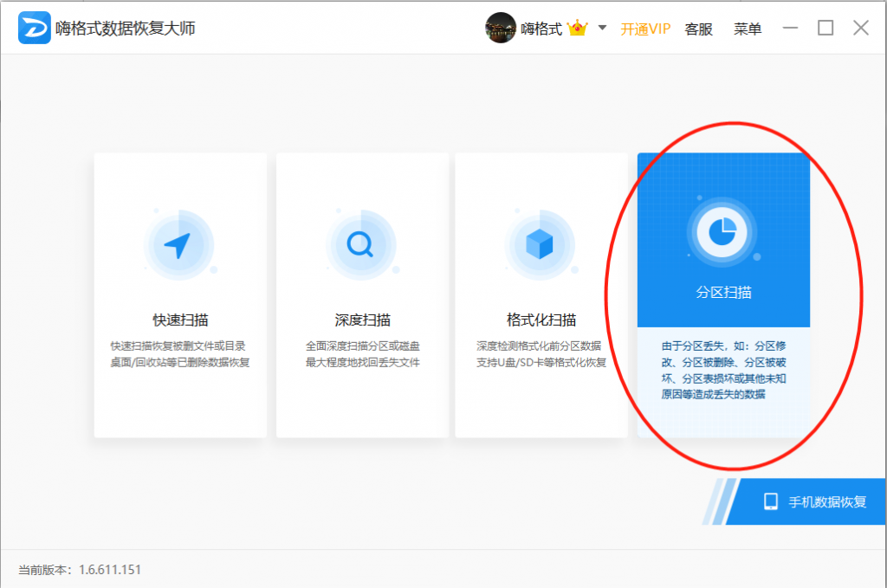887x588 pixels.
Task: Select the 深度扫描 title
Action: [363, 320]
